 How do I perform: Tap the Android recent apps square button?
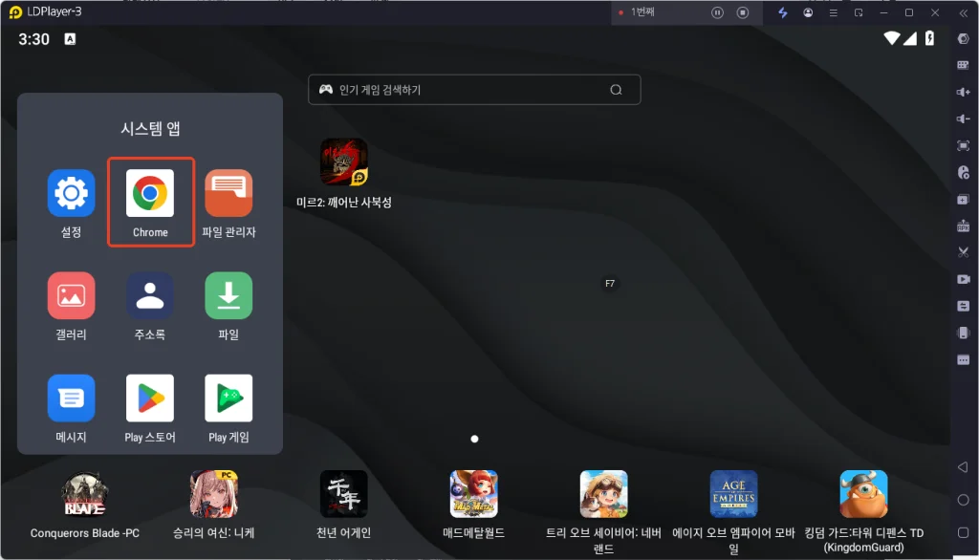964,532
